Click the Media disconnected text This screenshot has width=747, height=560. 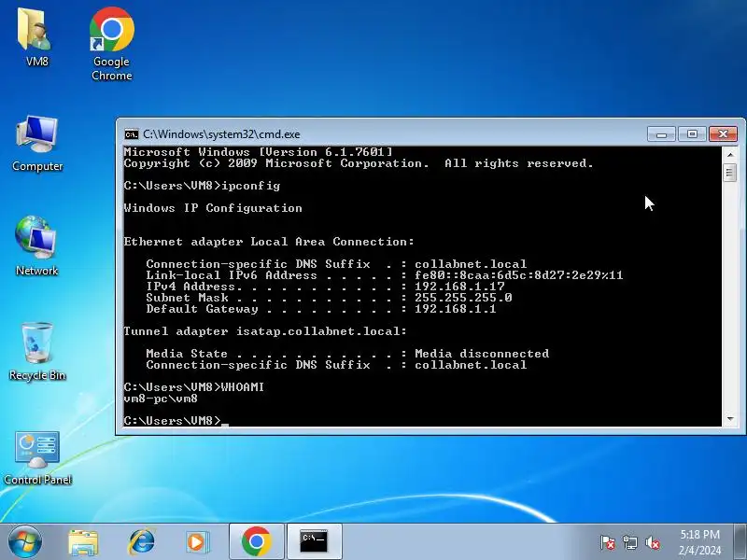[482, 354]
